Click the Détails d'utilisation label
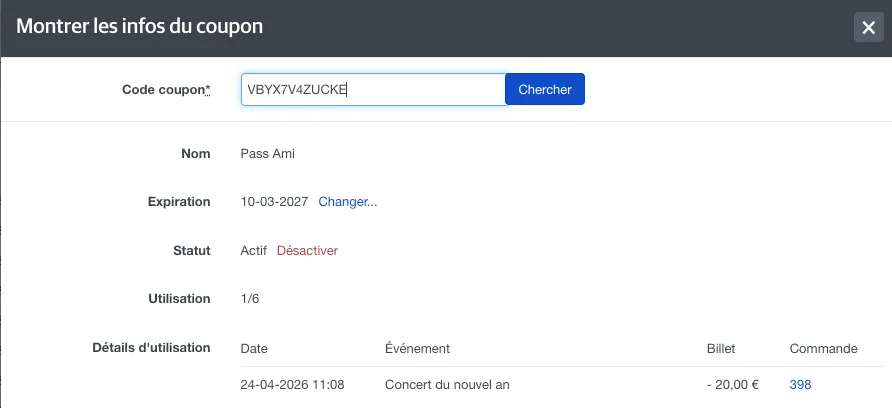 [x=151, y=347]
